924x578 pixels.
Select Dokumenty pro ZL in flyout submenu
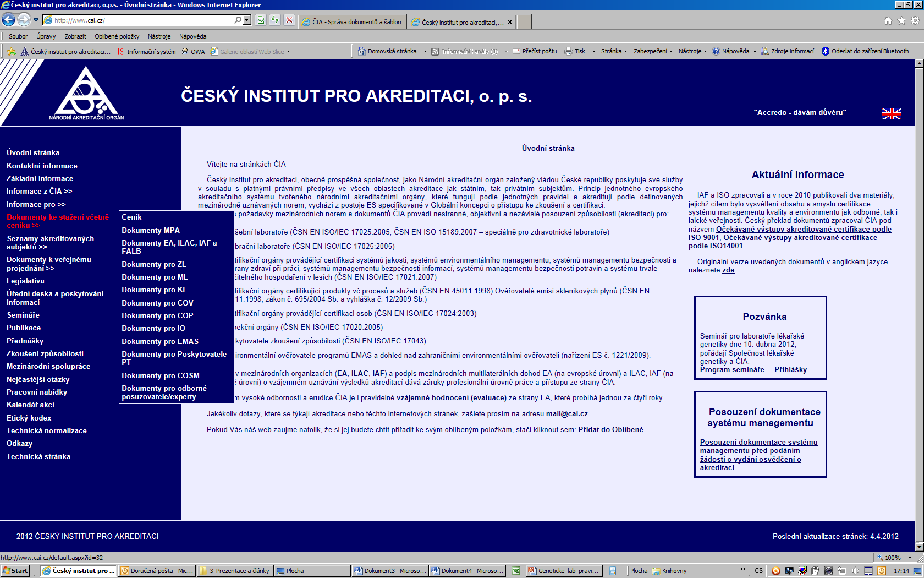[154, 264]
